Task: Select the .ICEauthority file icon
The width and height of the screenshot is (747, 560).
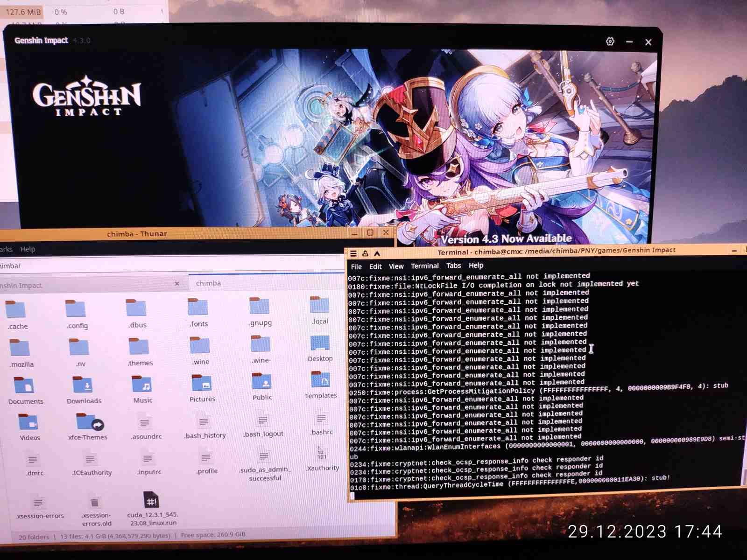Action: (x=91, y=459)
